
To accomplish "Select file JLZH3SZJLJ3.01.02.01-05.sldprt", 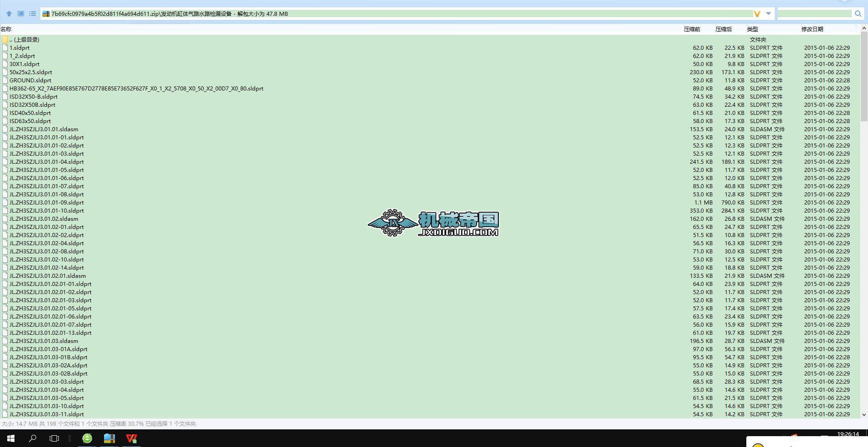I will [x=50, y=309].
